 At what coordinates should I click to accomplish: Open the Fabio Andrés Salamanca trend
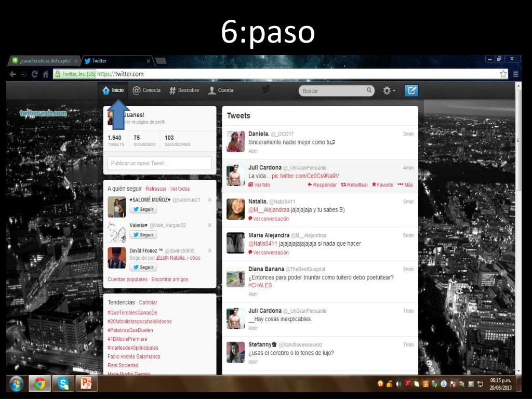[134, 357]
